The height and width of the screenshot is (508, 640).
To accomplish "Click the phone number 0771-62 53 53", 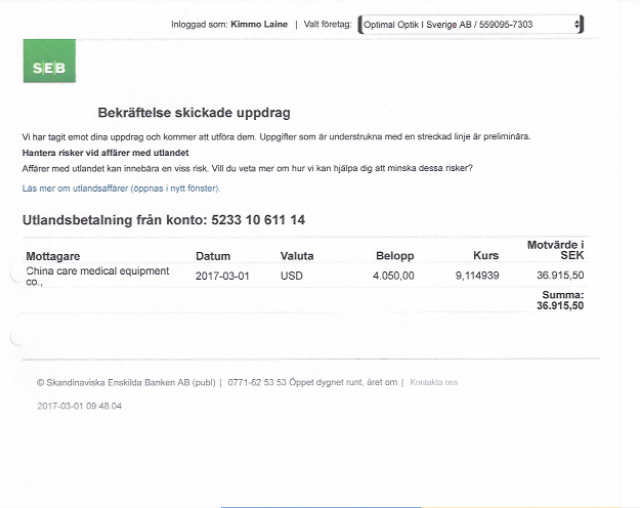I will [x=256, y=381].
